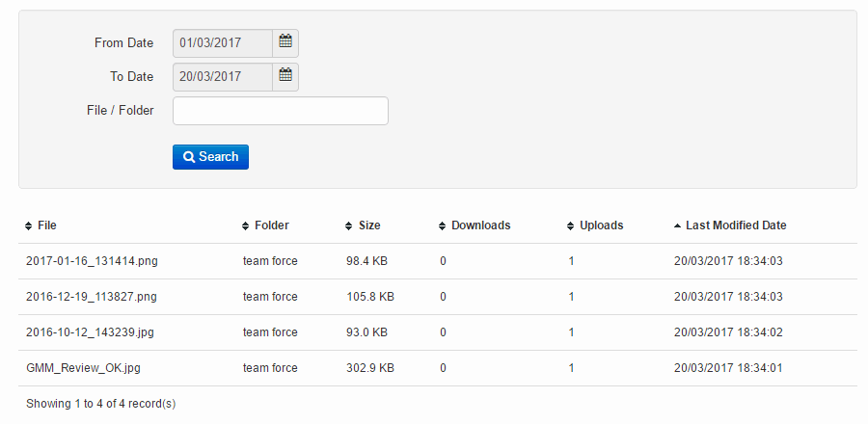Select file GMM_Review_OK.jpg row
868x424 pixels.
tap(437, 368)
